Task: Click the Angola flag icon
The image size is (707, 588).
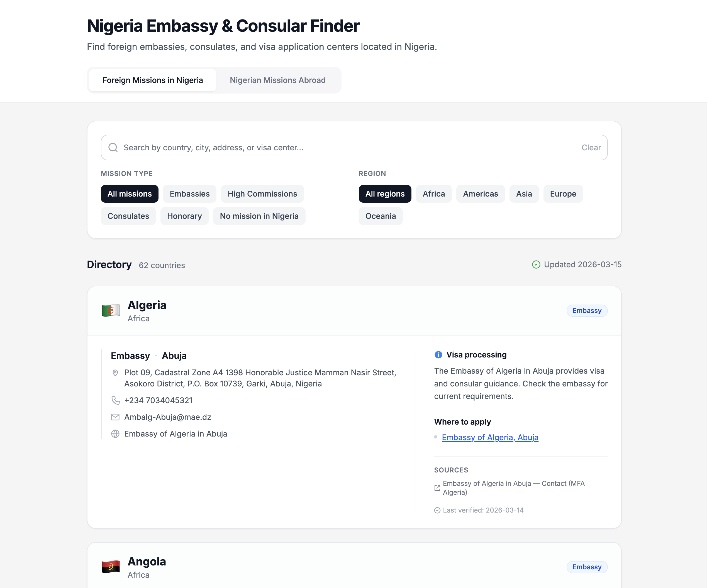Action: (x=111, y=567)
